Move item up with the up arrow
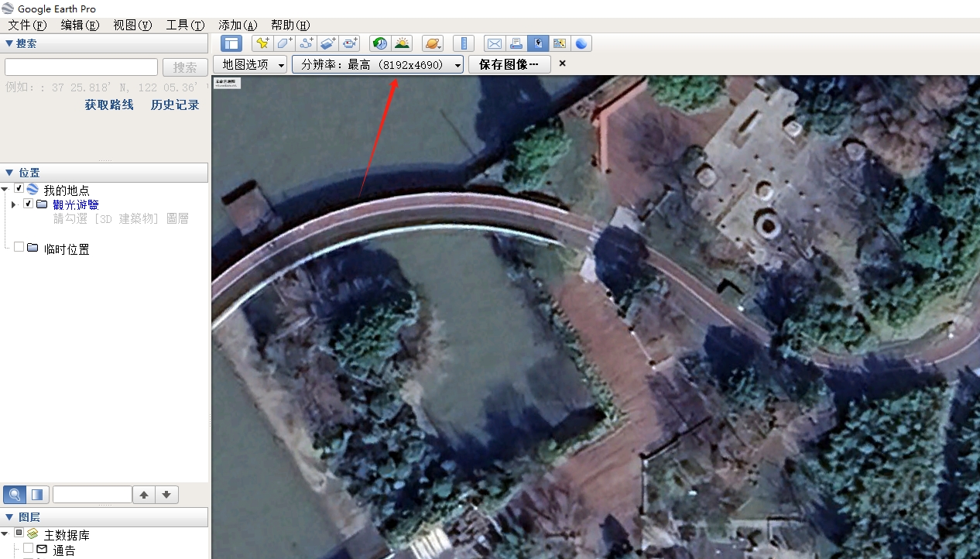980x559 pixels. (144, 495)
